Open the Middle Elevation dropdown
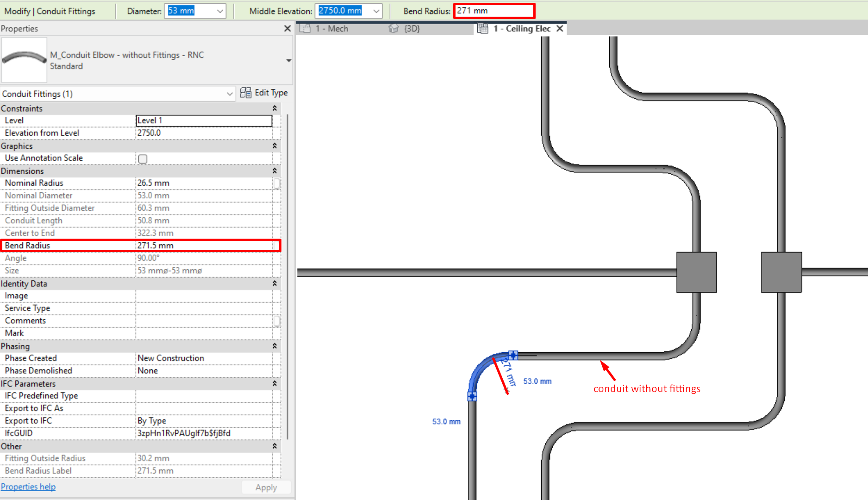This screenshot has height=500, width=868. click(x=376, y=11)
